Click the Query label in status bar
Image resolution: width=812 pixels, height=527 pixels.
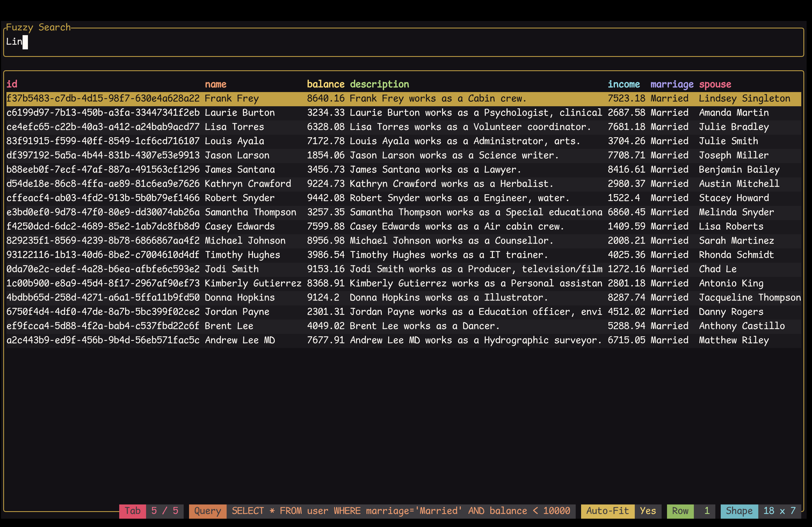(x=208, y=511)
